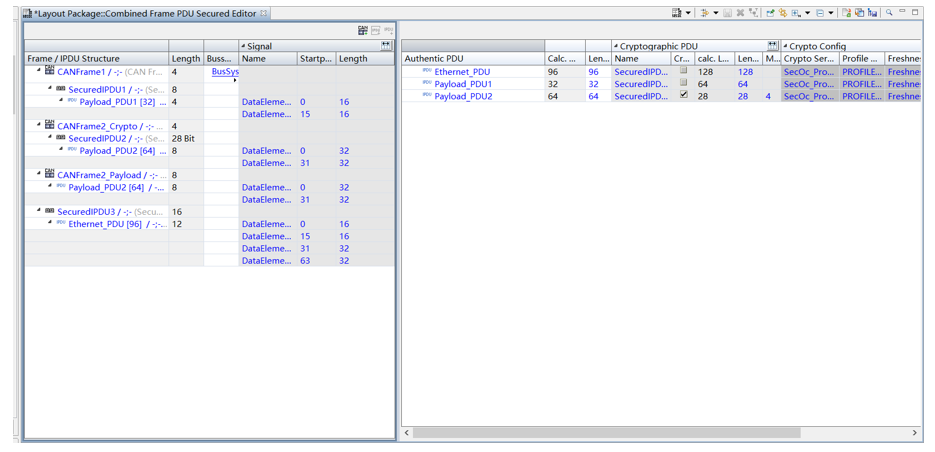
Task: Click the expand all toolbar icon
Action: [797, 13]
